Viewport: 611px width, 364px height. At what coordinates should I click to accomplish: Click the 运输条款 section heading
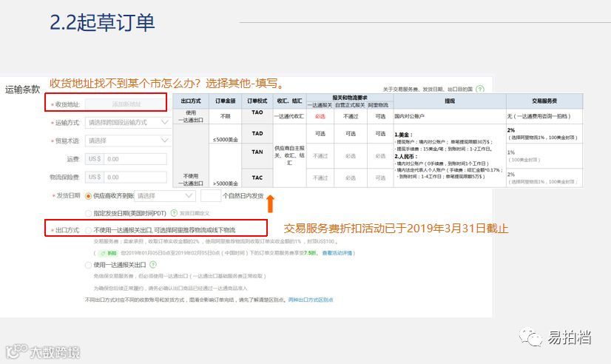[x=23, y=90]
